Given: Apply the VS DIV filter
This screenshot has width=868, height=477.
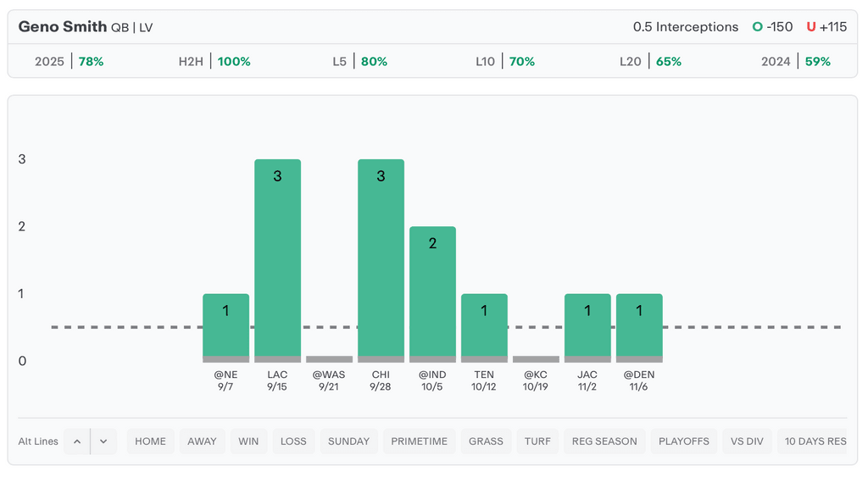Looking at the screenshot, I should [x=747, y=441].
